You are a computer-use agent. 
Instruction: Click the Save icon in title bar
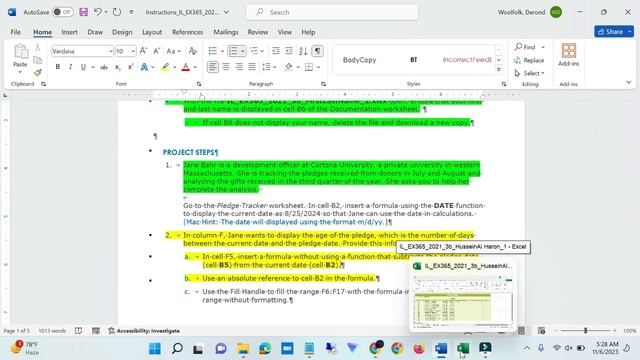tap(83, 12)
